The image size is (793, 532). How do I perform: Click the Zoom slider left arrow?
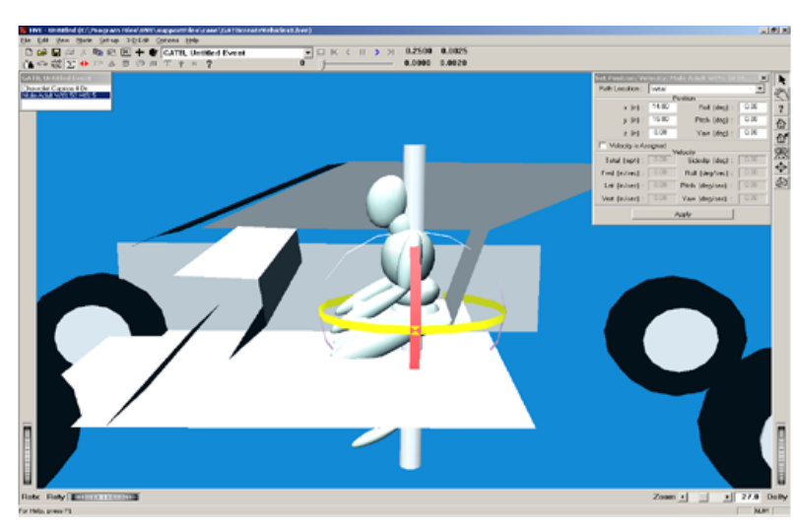point(684,498)
